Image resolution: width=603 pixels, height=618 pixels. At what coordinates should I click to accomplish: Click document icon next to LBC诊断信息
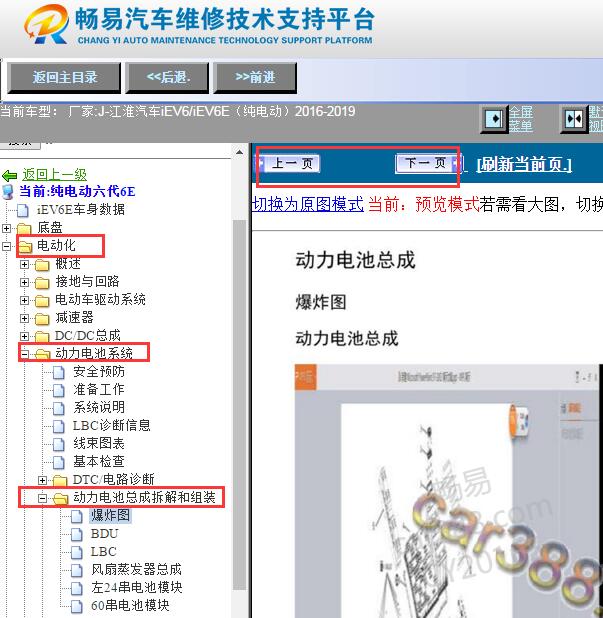coord(59,426)
